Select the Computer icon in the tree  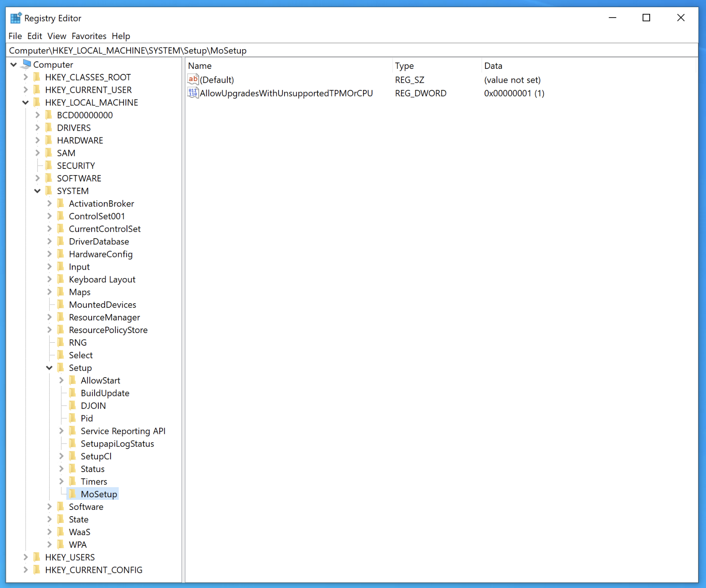(26, 64)
